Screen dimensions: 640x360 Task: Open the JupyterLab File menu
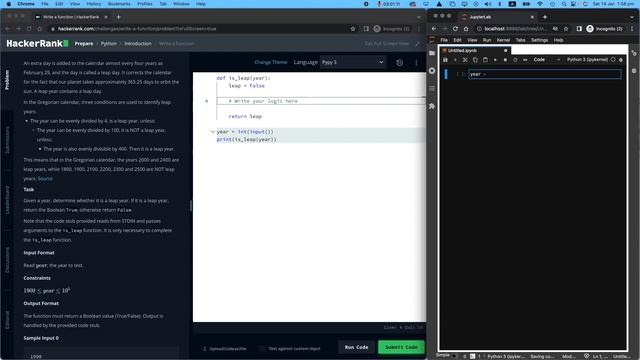point(444,40)
